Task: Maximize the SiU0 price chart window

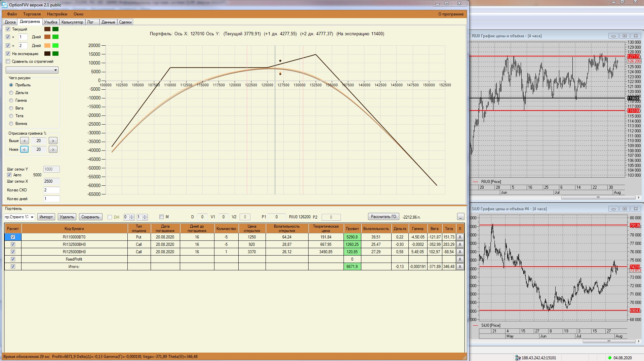Action: [625, 209]
